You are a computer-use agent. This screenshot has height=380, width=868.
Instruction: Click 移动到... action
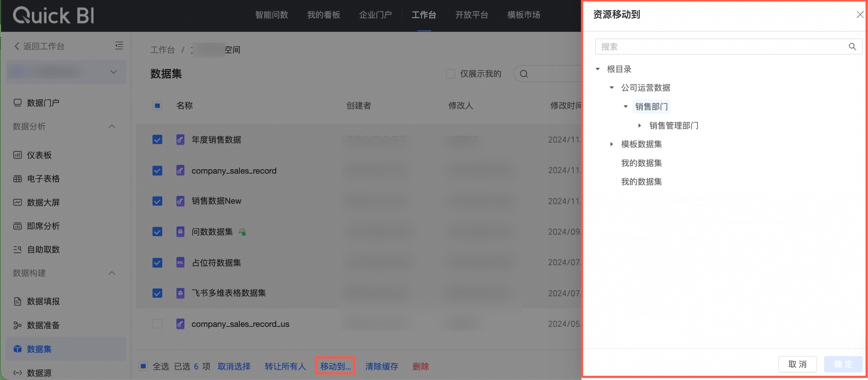click(x=336, y=367)
